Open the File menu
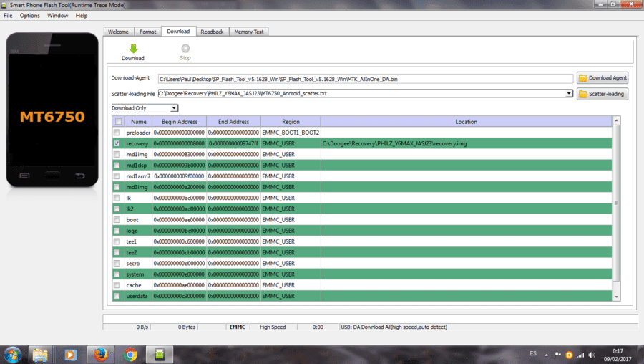This screenshot has width=644, height=364. tap(8, 16)
